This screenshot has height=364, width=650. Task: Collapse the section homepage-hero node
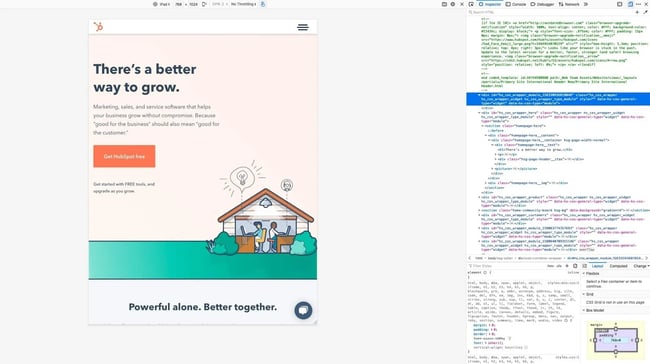coord(483,126)
